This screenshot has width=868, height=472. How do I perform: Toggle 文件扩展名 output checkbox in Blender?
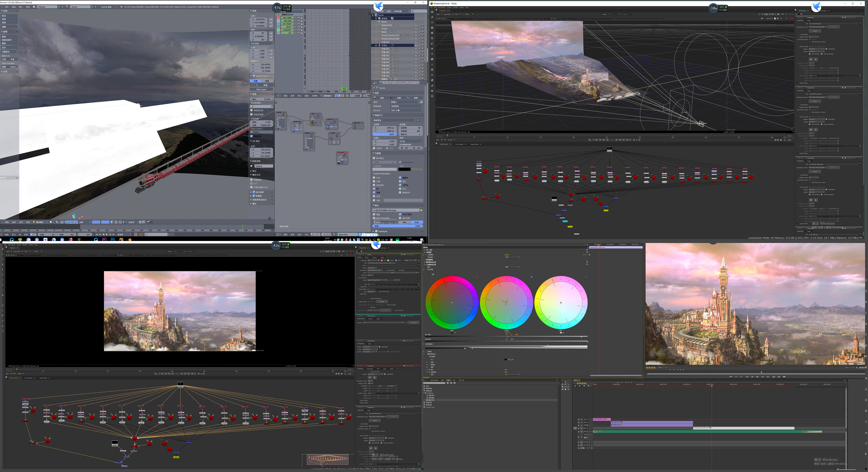[400, 214]
